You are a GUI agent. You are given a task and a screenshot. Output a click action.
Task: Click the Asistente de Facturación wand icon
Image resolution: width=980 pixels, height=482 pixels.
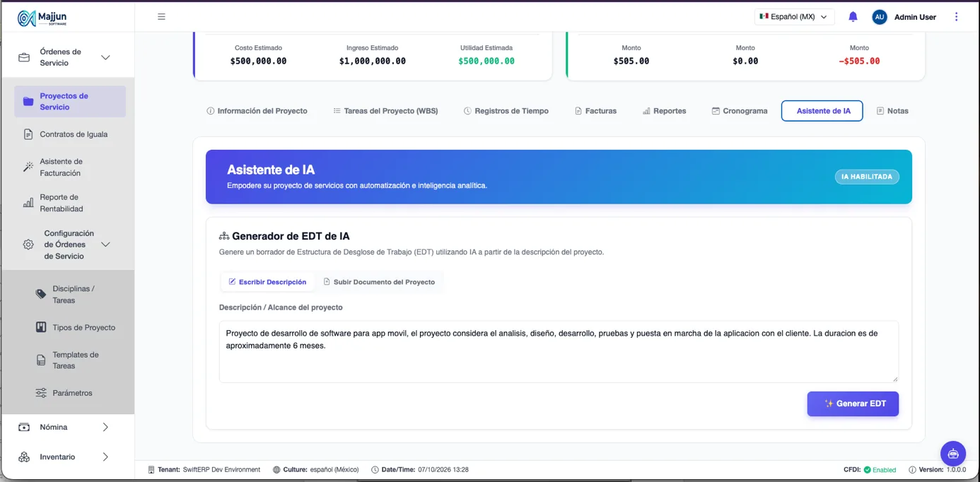point(28,167)
